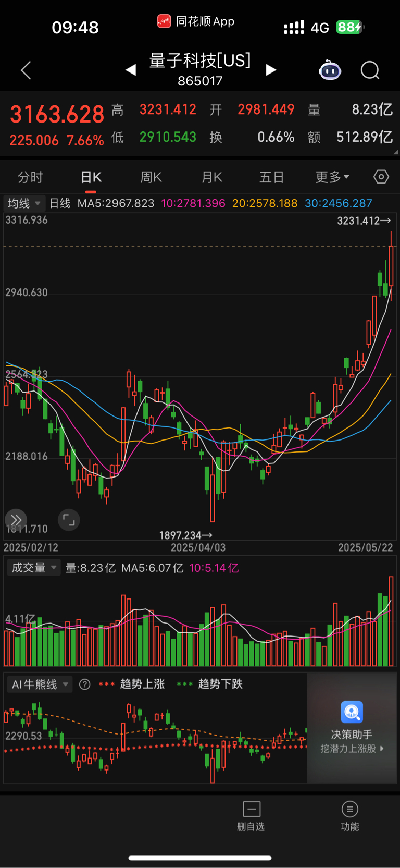Viewport: 400px width, 868px height.
Task: Tap the MA5:2967.823 label
Action: (x=116, y=203)
